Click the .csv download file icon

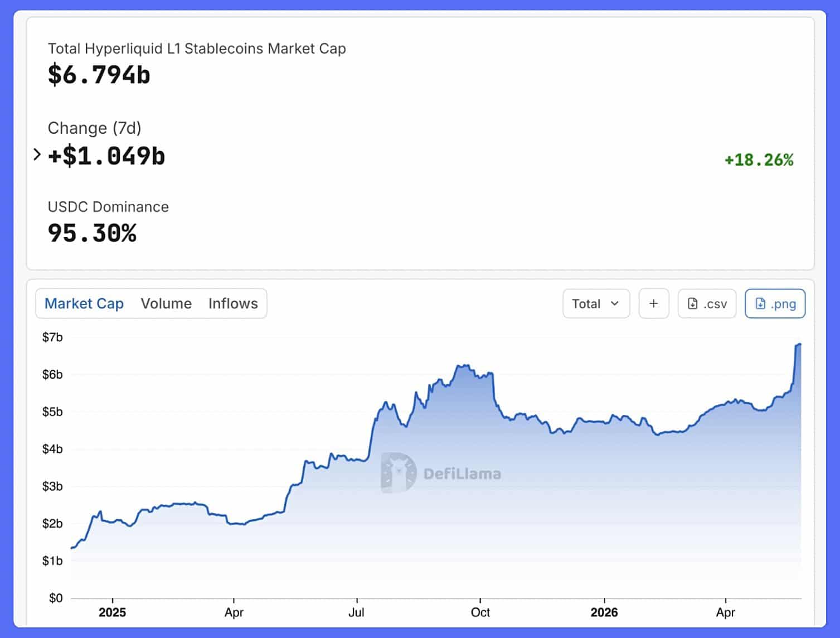[x=692, y=303]
